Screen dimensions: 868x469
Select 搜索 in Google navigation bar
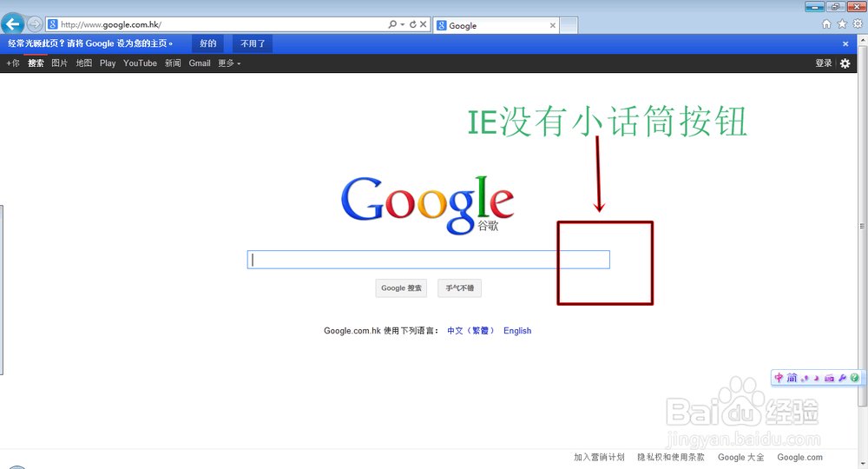click(36, 63)
